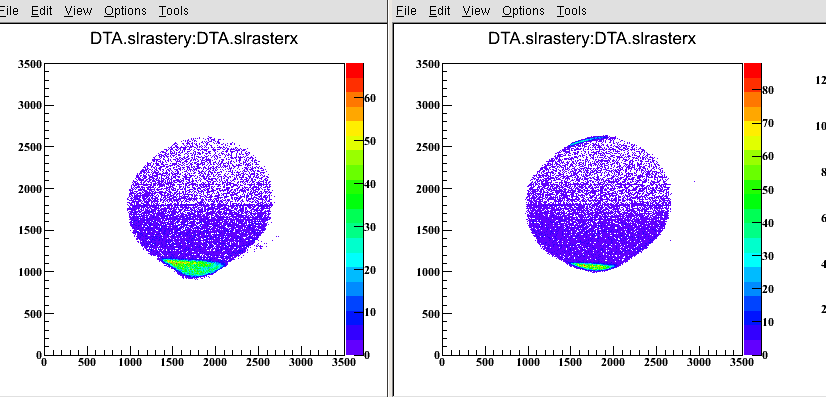Image resolution: width=826 pixels, height=397 pixels.
Task: Open Tools menu in left canvas
Action: click(173, 11)
